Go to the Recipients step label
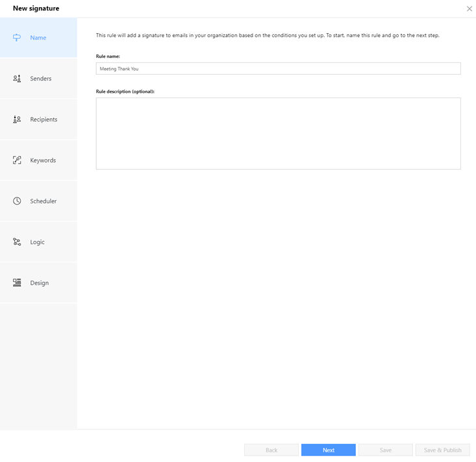 [44, 120]
